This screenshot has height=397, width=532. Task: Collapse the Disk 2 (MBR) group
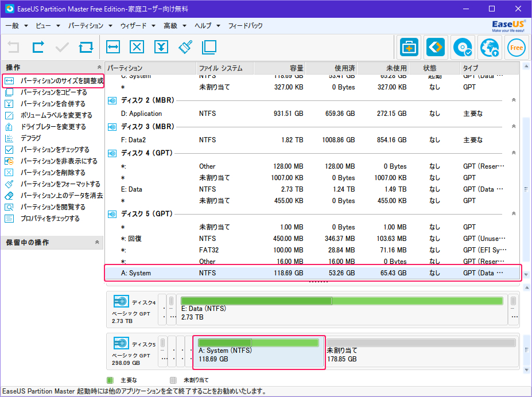click(x=514, y=100)
